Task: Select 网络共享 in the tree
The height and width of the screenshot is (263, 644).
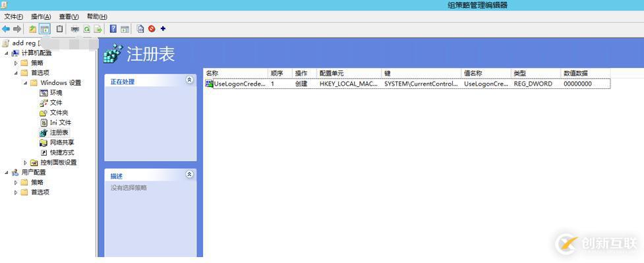Action: pos(62,142)
